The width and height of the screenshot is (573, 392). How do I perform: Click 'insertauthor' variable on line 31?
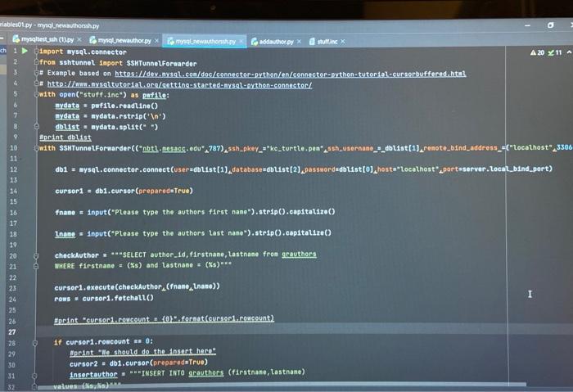pyautogui.click(x=93, y=375)
